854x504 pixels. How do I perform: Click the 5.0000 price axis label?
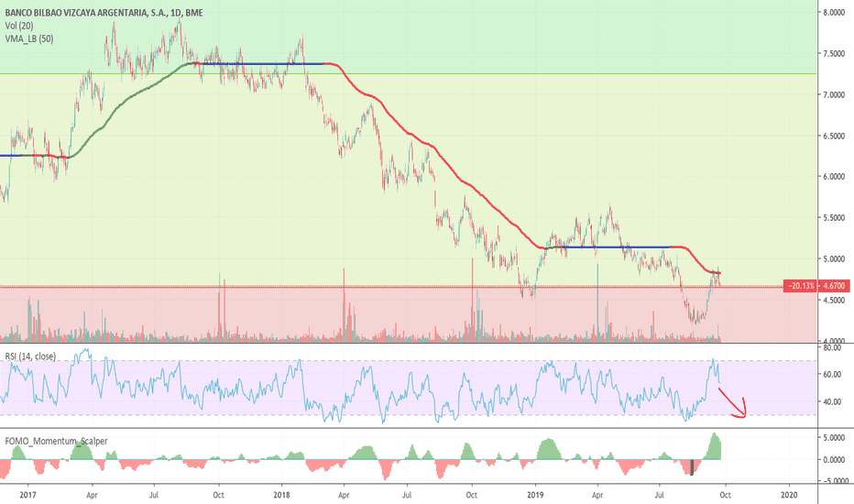(x=834, y=258)
